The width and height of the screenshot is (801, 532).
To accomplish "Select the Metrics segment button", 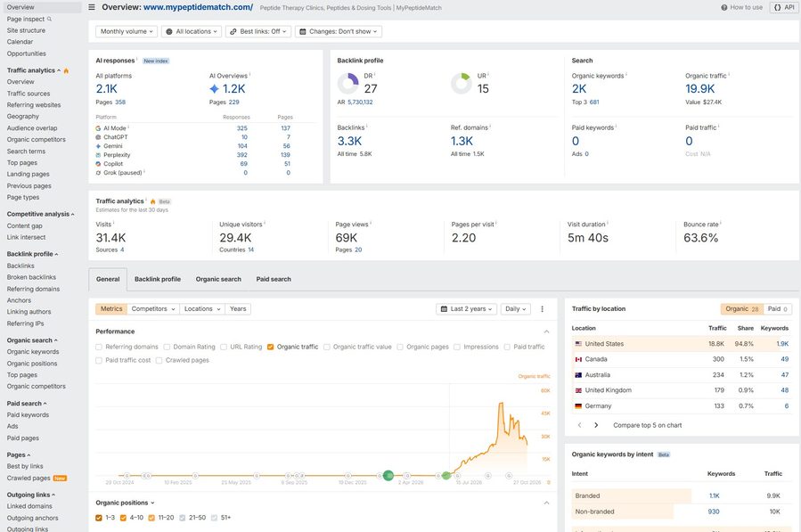I will click(111, 309).
